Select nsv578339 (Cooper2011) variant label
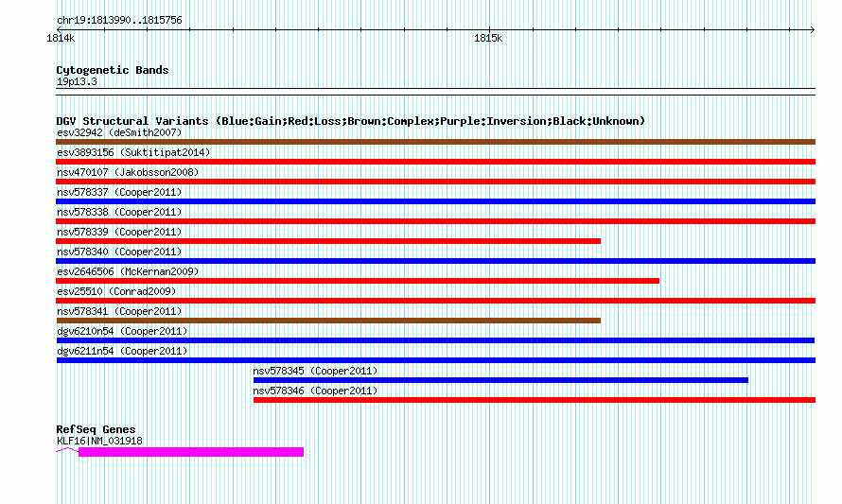The height and width of the screenshot is (504, 842). pos(119,232)
